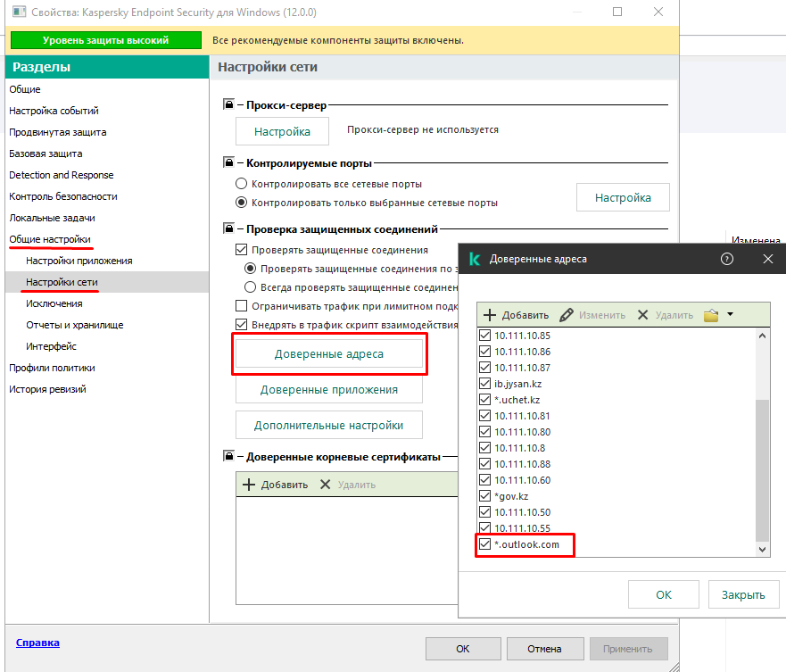Open help in Доверенные адреса dialog

[x=726, y=259]
